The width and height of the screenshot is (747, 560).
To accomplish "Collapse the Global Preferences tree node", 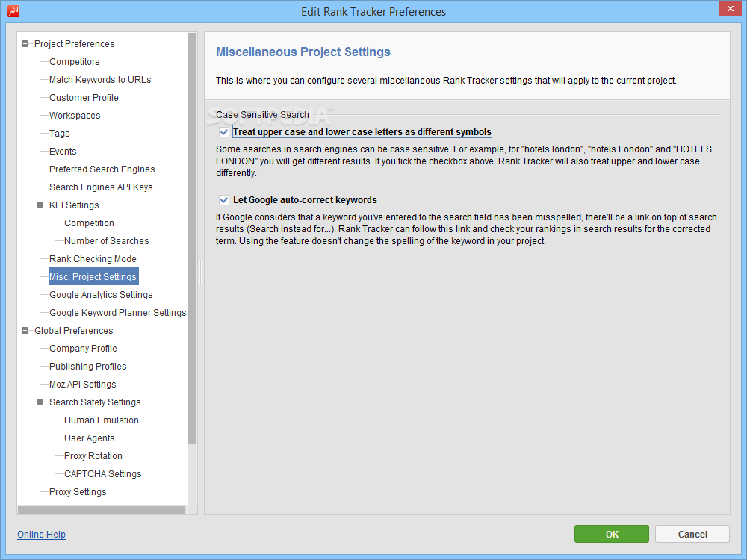I will point(25,331).
